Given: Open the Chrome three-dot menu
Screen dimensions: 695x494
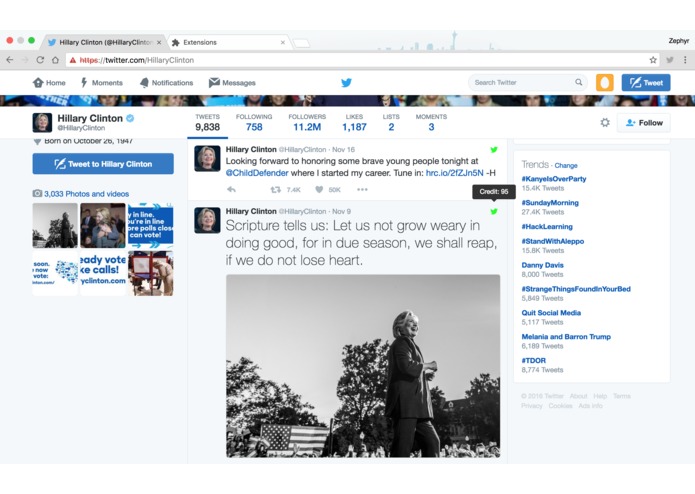Looking at the screenshot, I should coord(685,60).
